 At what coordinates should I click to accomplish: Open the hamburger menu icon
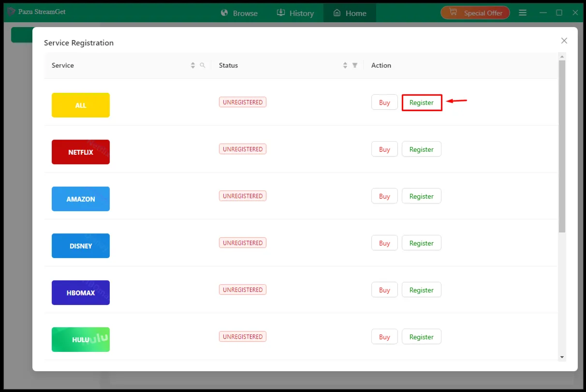pyautogui.click(x=523, y=13)
